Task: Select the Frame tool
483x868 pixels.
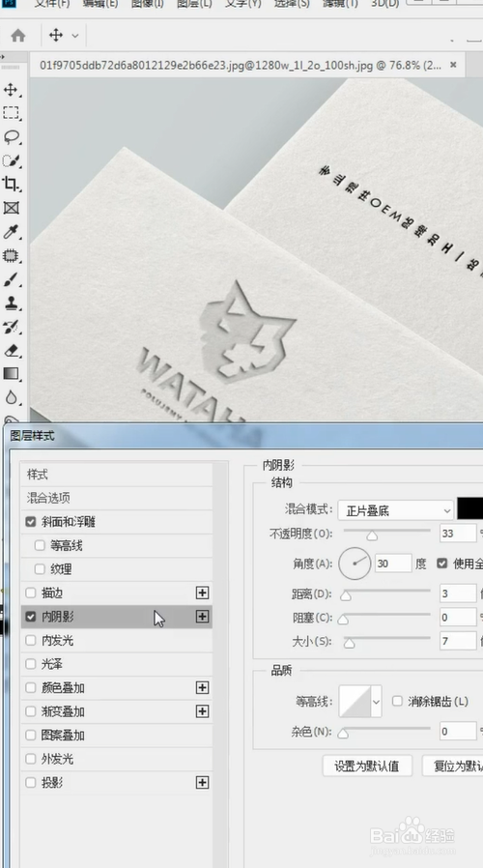Action: tap(11, 208)
